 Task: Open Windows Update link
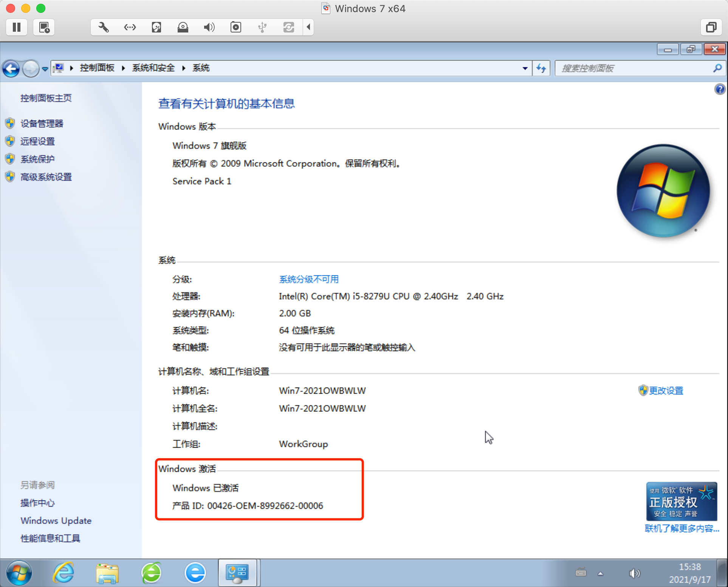click(56, 521)
